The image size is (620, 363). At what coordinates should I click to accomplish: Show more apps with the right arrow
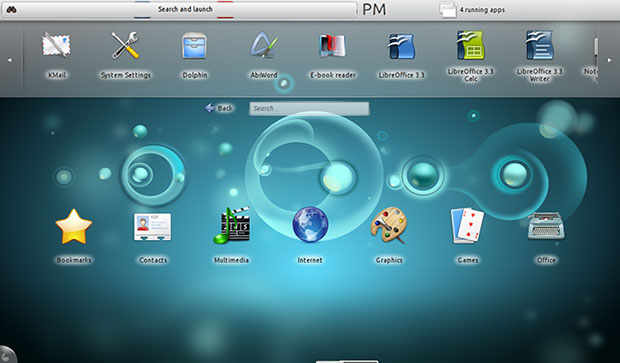coord(609,60)
